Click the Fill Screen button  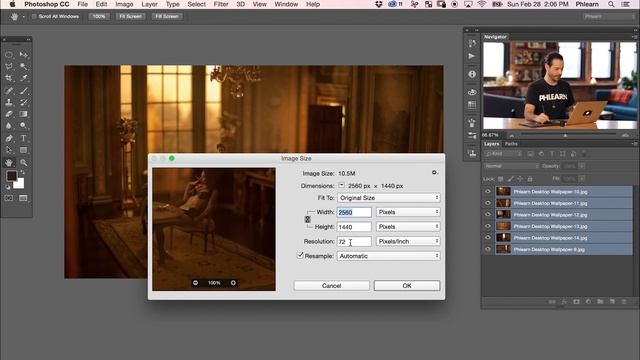(x=167, y=16)
